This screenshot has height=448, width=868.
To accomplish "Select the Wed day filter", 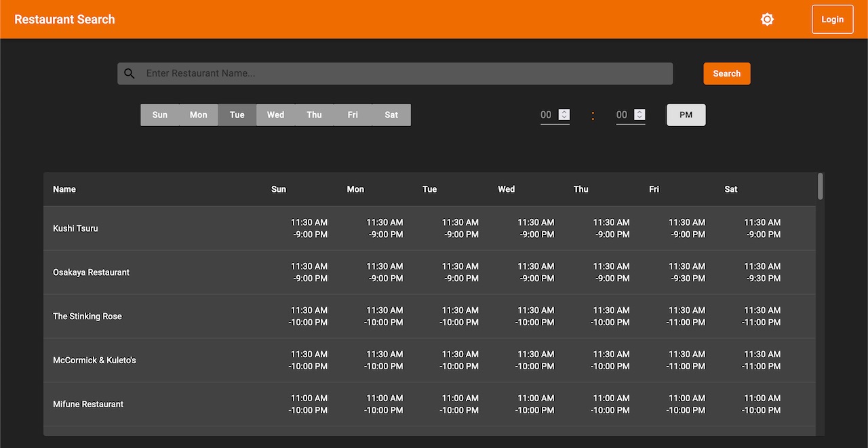I will click(x=275, y=115).
